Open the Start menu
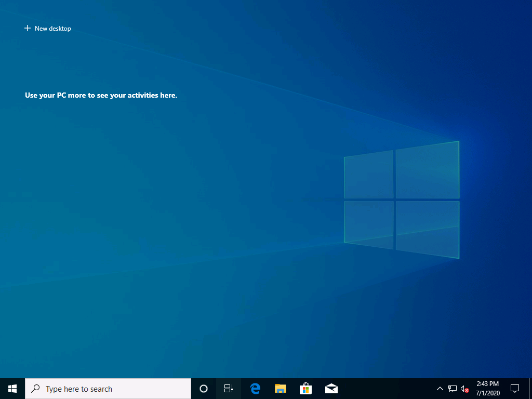Image resolution: width=532 pixels, height=399 pixels. (12, 388)
